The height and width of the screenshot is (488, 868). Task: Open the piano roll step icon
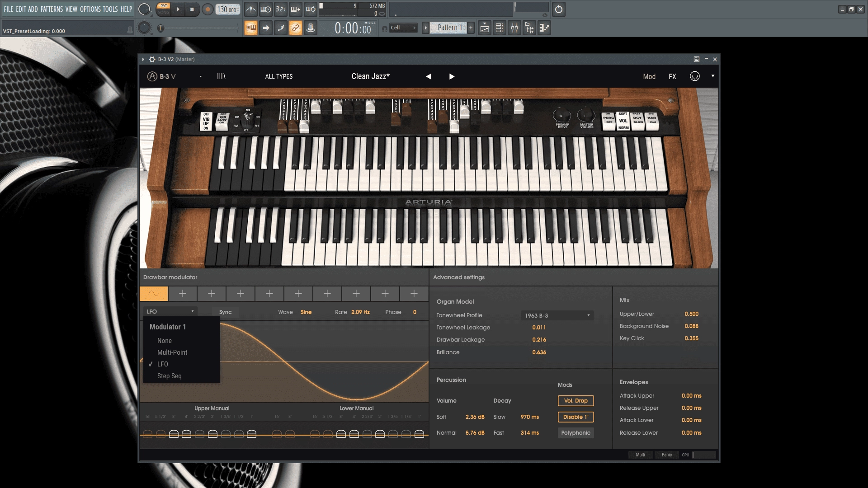tap(544, 28)
